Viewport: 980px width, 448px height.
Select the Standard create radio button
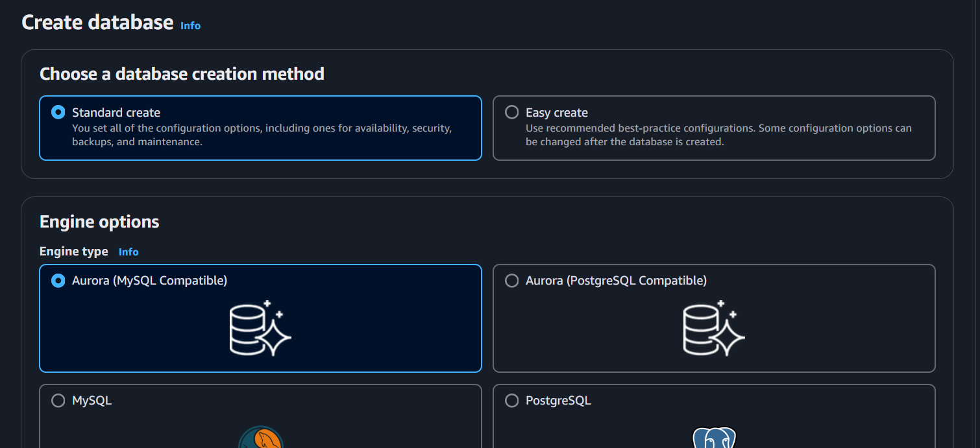click(x=58, y=112)
